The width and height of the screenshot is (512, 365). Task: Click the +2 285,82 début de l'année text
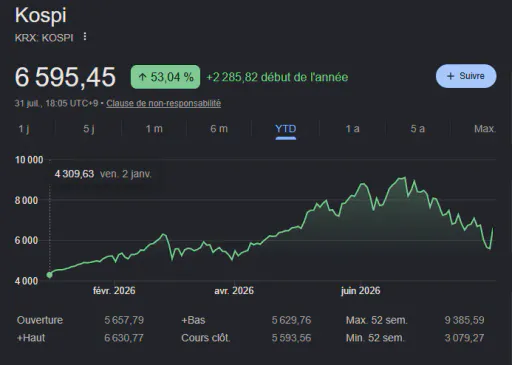coord(277,77)
